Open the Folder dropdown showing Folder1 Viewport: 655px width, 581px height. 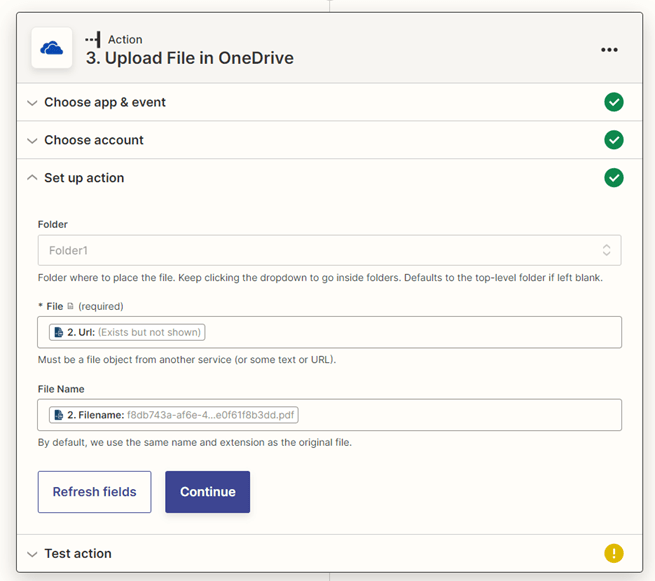(329, 250)
